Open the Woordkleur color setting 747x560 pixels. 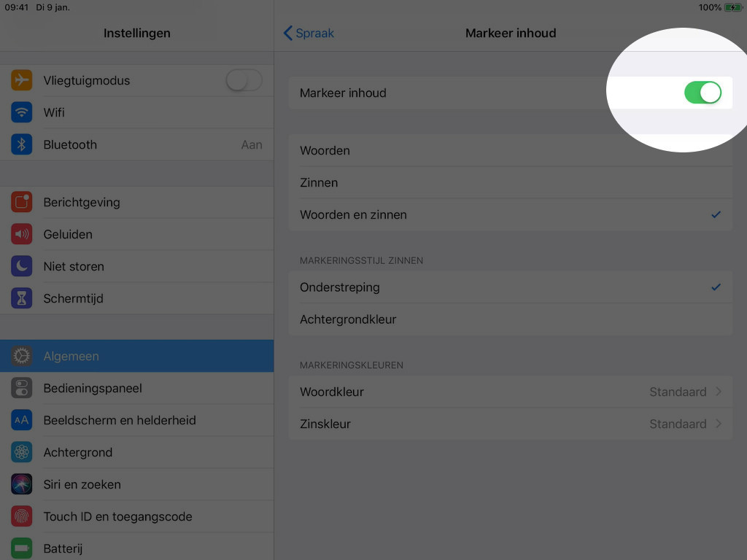tap(510, 392)
